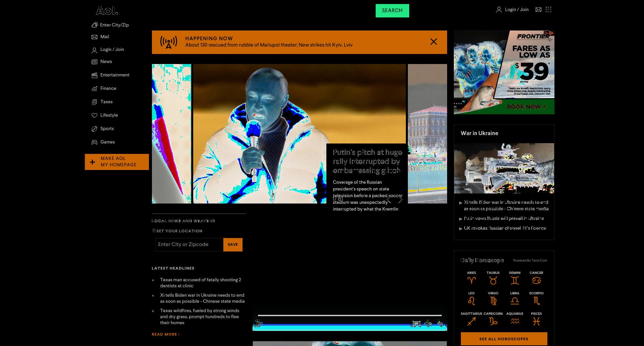The height and width of the screenshot is (346, 644).
Task: Open the Taxes section
Action: coord(106,102)
